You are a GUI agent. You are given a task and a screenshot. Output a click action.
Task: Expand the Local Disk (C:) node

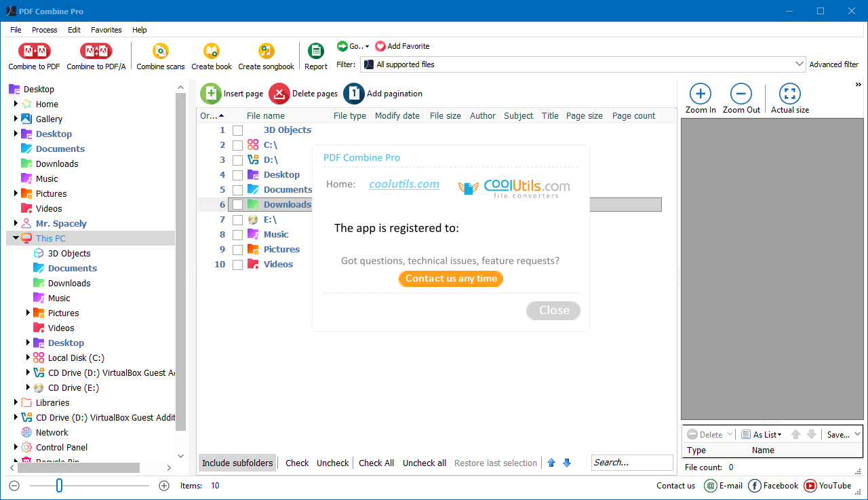(28, 358)
